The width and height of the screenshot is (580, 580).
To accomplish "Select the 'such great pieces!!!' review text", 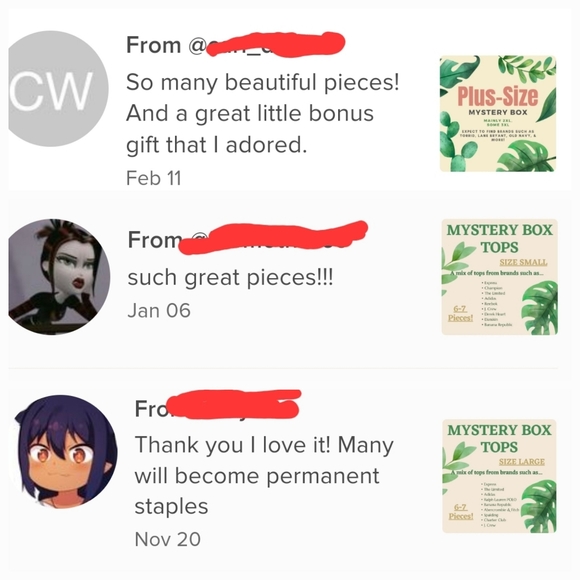I will 230,277.
